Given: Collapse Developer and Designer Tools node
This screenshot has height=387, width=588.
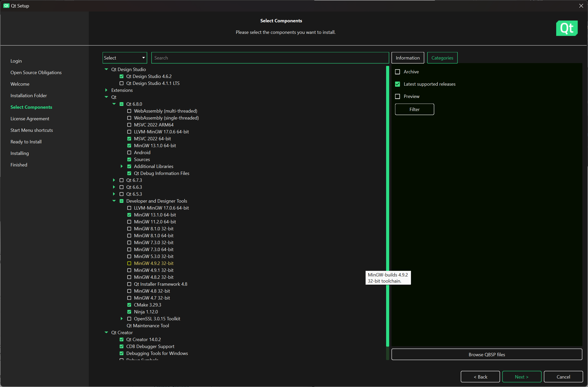Looking at the screenshot, I should click(x=114, y=201).
